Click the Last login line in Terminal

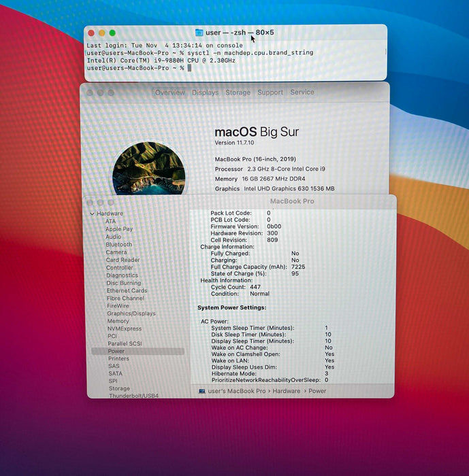(165, 46)
